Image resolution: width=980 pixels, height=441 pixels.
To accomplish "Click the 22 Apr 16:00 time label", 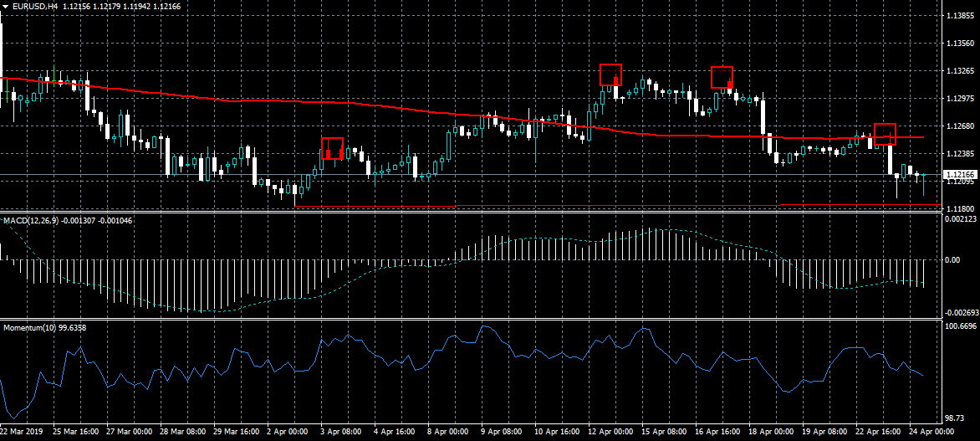I will click(x=877, y=433).
